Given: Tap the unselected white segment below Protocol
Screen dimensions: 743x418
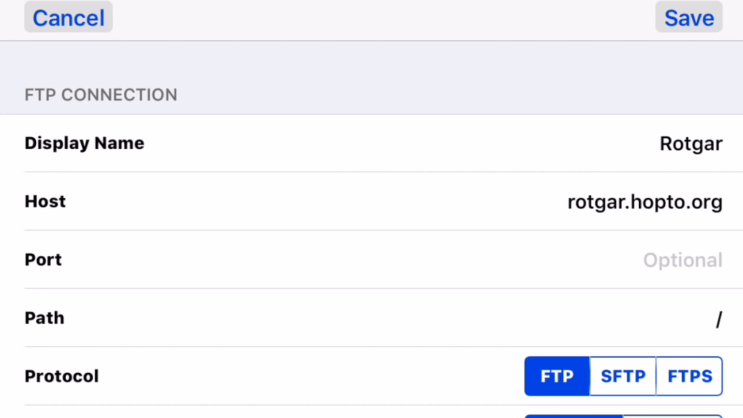Looking at the screenshot, I should [x=672, y=416].
